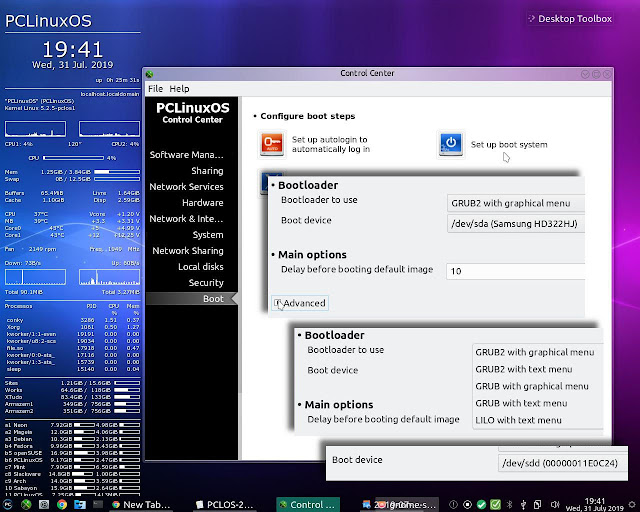
Task: Click the green X launcher in taskbar
Action: pyautogui.click(x=26, y=505)
